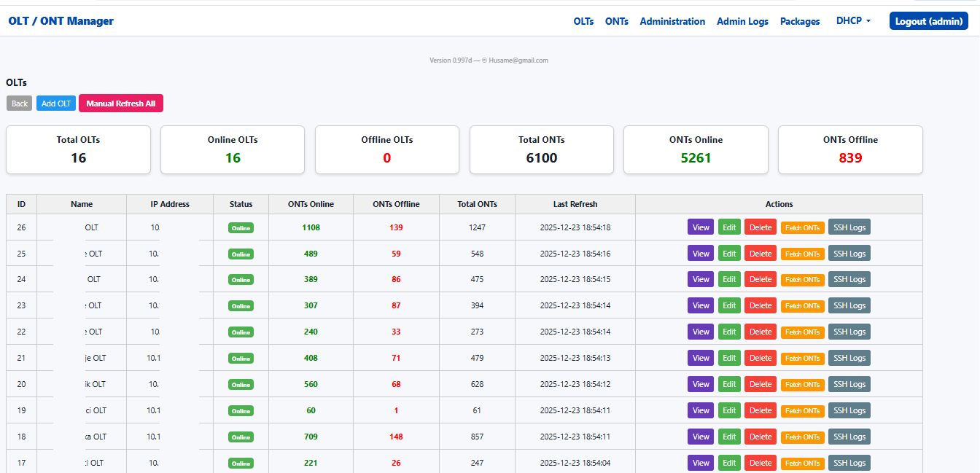The width and height of the screenshot is (980, 473).
Task: Click the Logout (admin) button
Action: tap(927, 20)
